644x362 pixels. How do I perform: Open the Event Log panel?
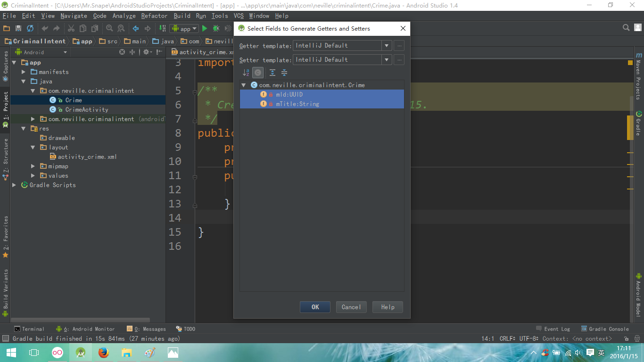[553, 329]
